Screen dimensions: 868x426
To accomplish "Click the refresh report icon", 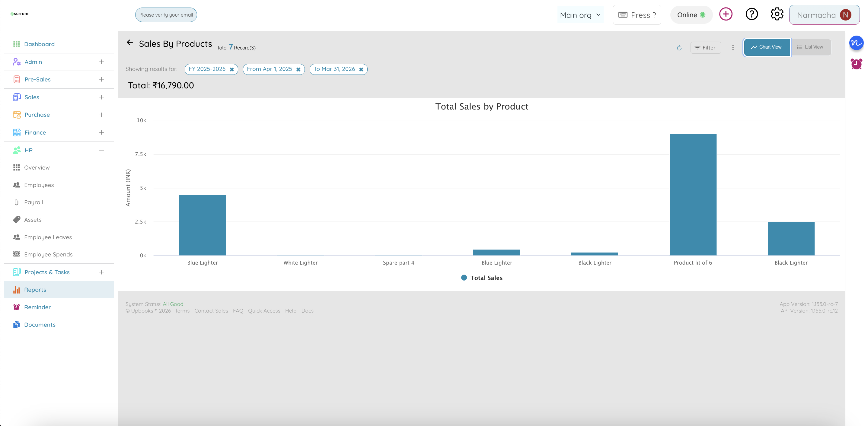I will point(679,48).
